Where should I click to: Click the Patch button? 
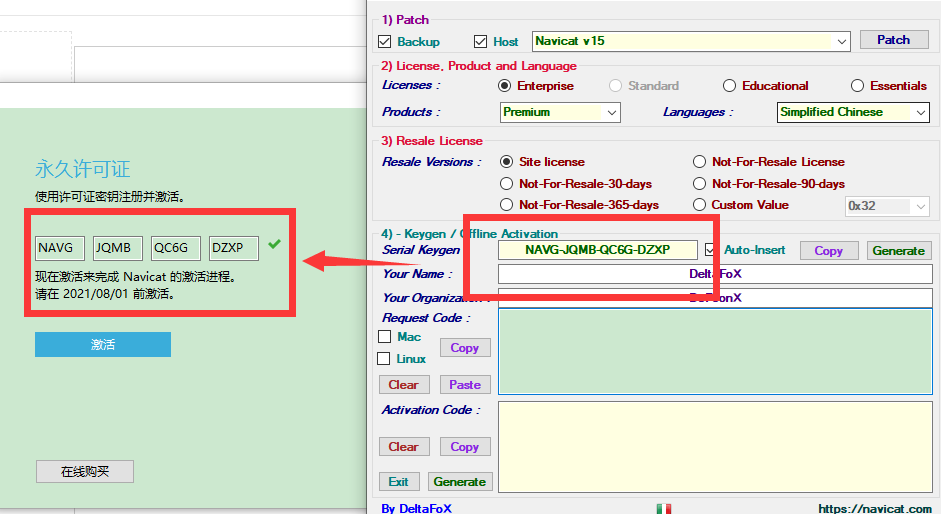[x=894, y=40]
